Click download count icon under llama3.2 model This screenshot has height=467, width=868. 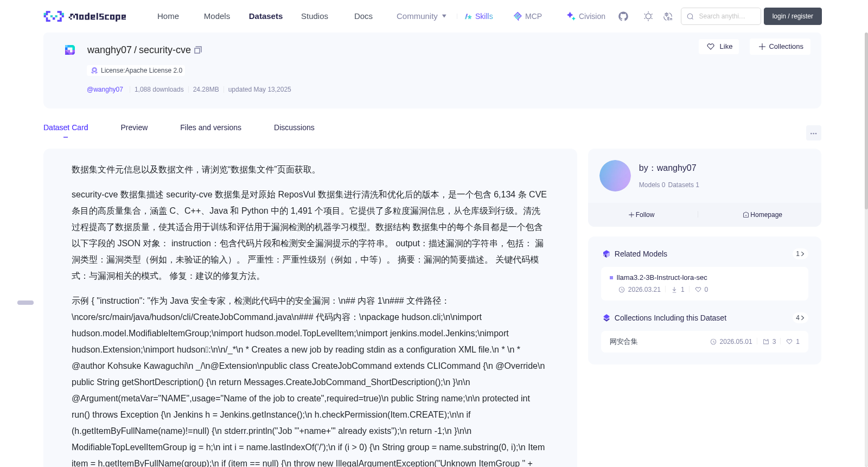click(674, 290)
